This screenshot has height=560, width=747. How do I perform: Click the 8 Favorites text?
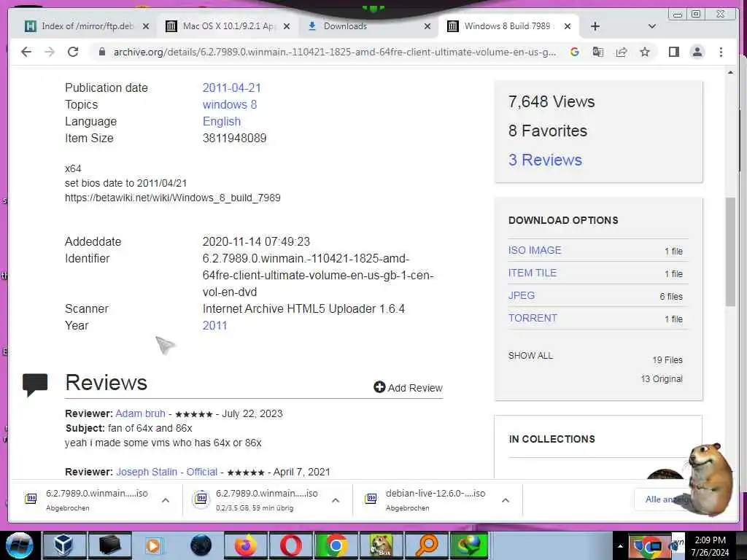point(548,131)
